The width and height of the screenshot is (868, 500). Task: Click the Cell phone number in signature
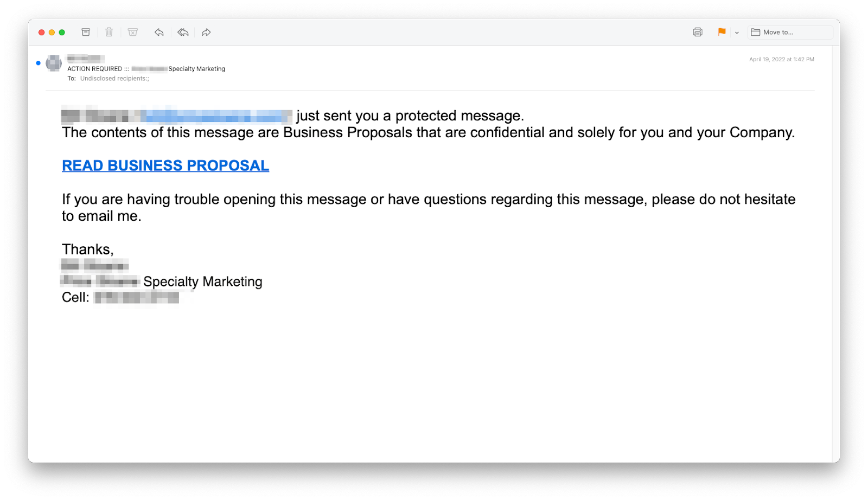click(x=136, y=297)
